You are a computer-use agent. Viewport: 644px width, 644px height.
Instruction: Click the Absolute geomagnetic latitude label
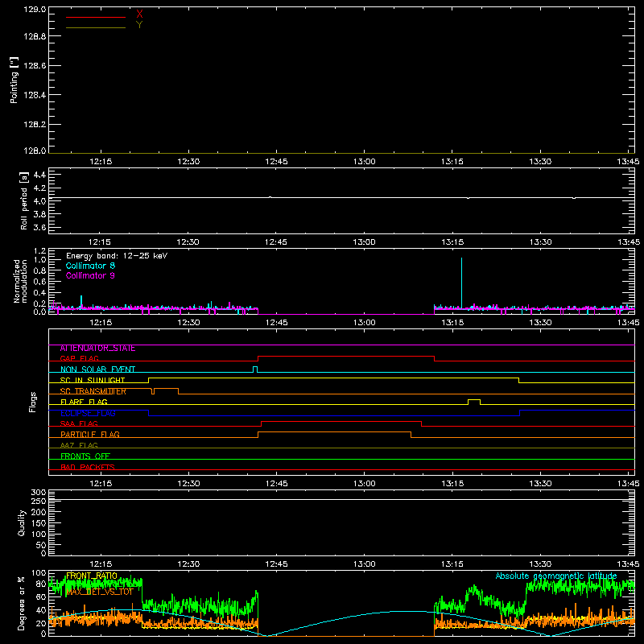click(x=556, y=576)
